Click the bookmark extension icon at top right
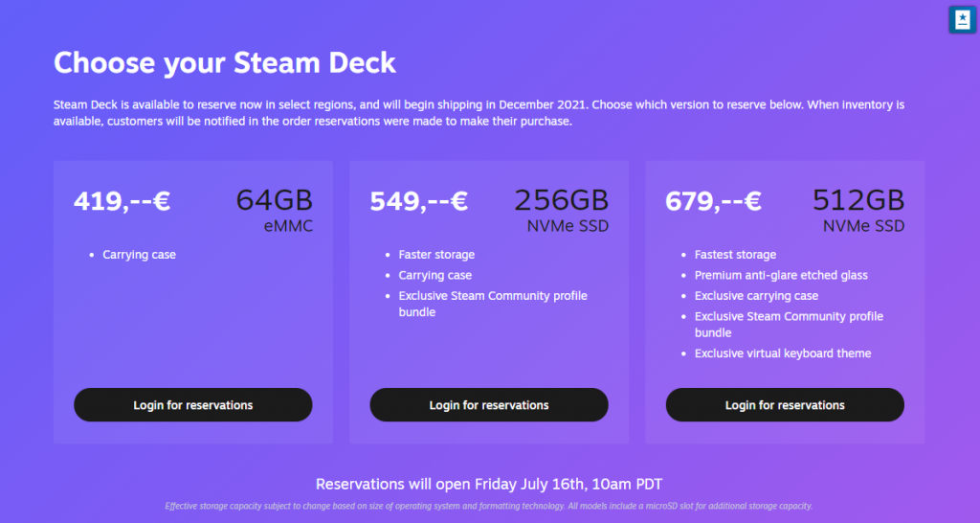The image size is (980, 523). tap(963, 19)
